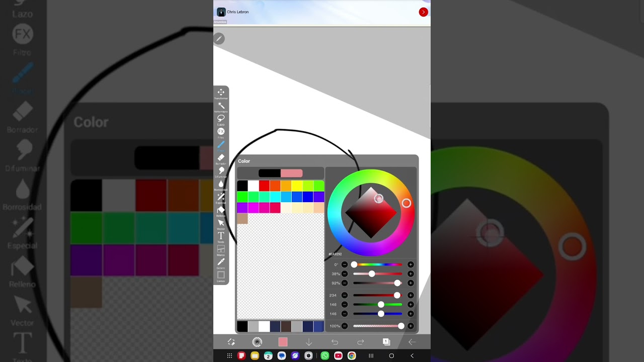Select the Borrador eraser tool
This screenshot has height=362, width=644.
click(x=221, y=159)
